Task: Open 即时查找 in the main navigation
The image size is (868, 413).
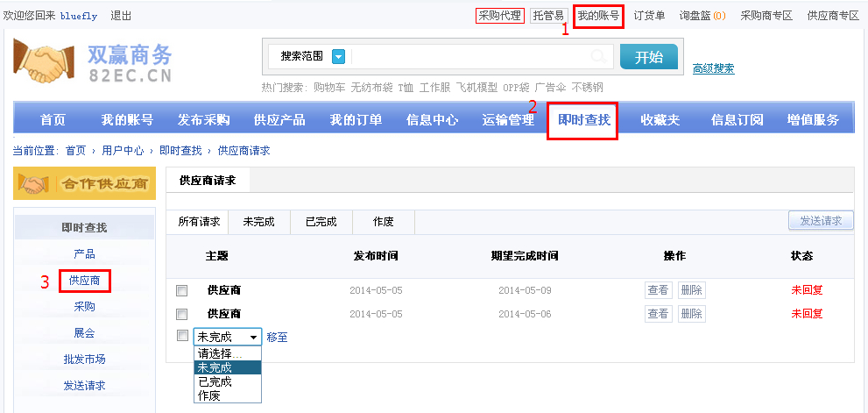Action: pyautogui.click(x=583, y=120)
